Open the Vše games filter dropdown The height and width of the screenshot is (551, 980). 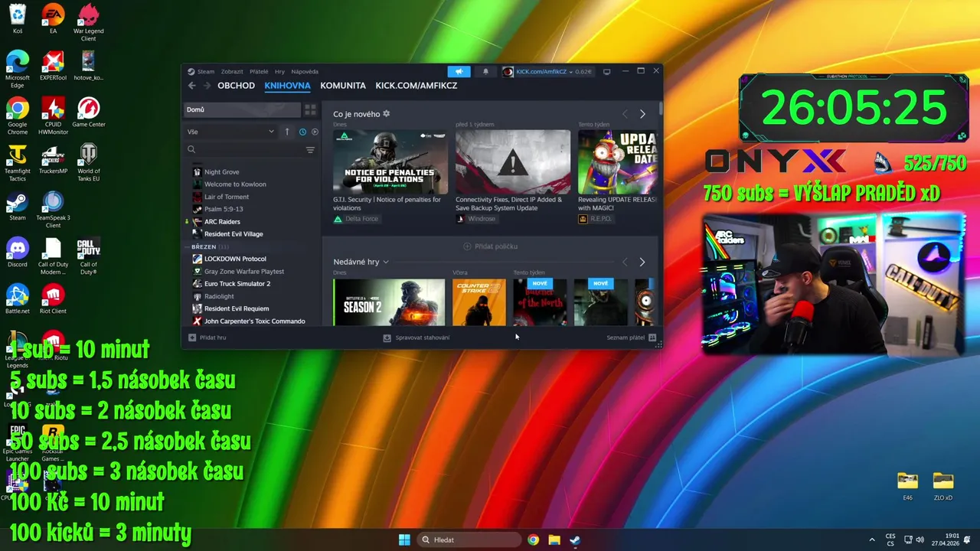click(230, 132)
